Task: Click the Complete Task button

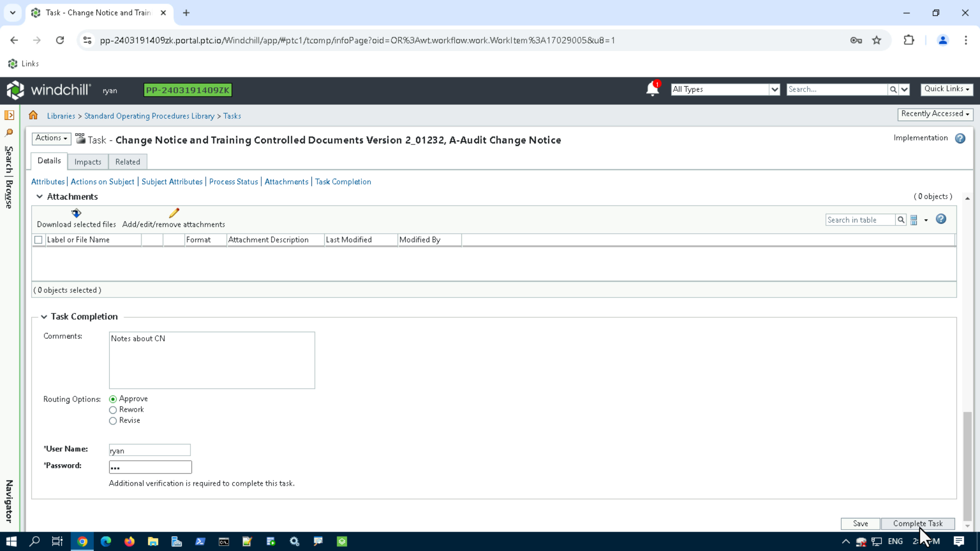Action: (x=918, y=523)
